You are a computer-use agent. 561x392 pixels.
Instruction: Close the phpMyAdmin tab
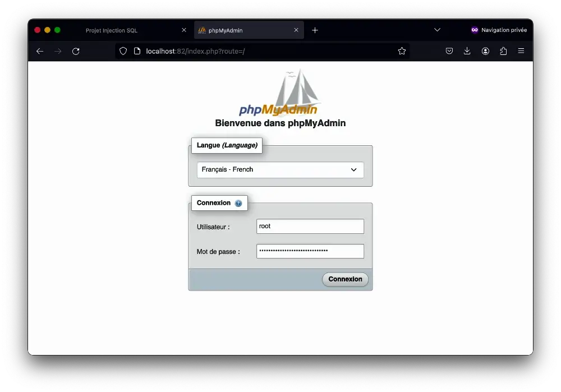[296, 30]
